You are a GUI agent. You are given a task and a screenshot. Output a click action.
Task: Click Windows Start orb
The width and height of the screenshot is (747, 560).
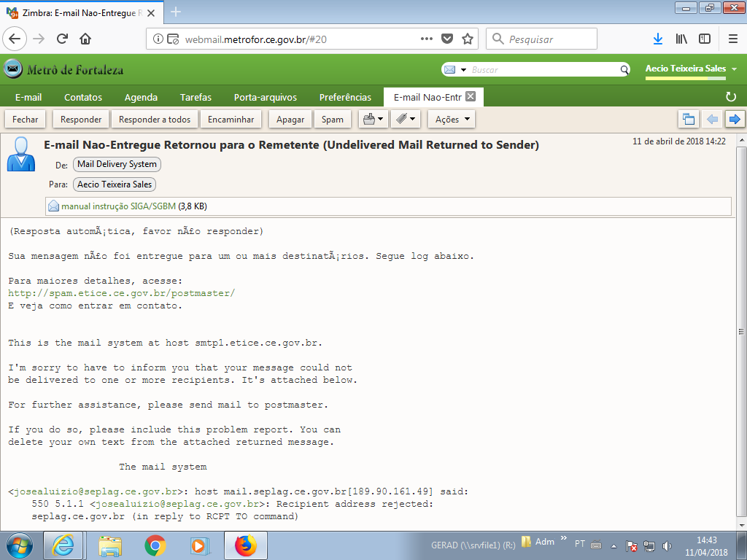[20, 545]
